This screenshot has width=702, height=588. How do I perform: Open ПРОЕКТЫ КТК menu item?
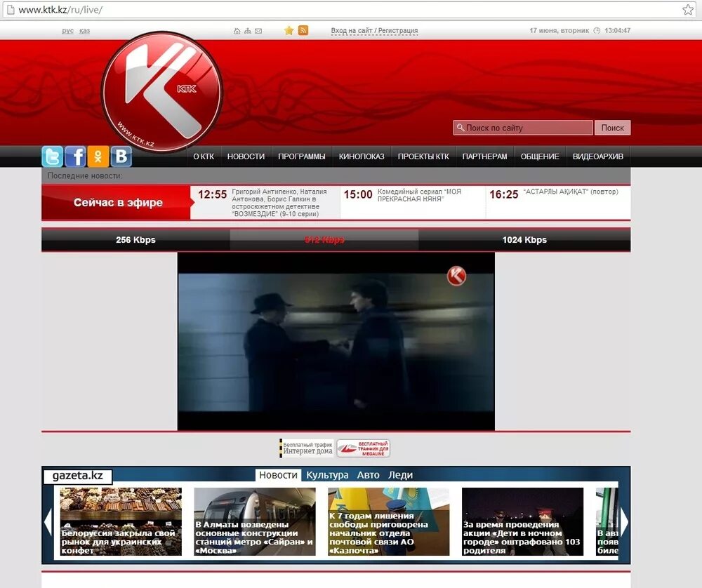click(x=423, y=156)
